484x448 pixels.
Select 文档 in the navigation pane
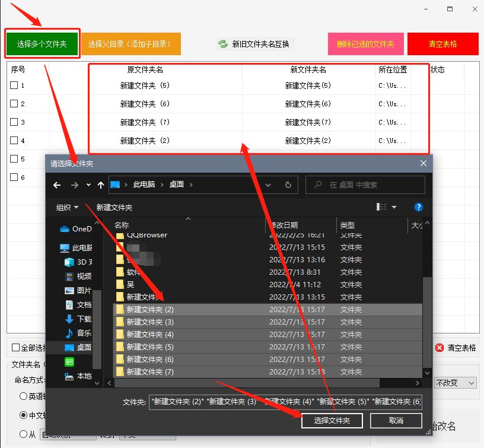tap(78, 305)
